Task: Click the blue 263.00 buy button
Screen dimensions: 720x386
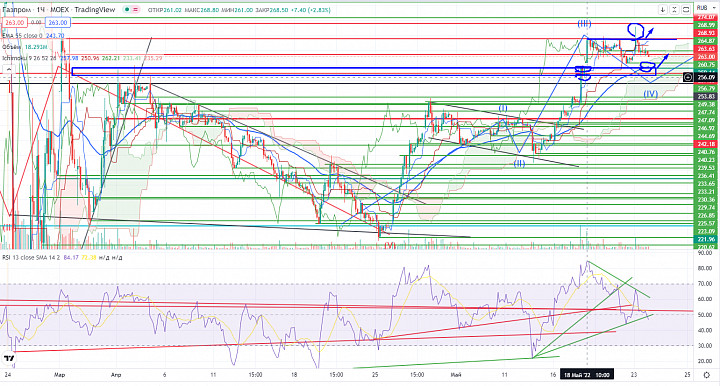Action: tap(58, 22)
